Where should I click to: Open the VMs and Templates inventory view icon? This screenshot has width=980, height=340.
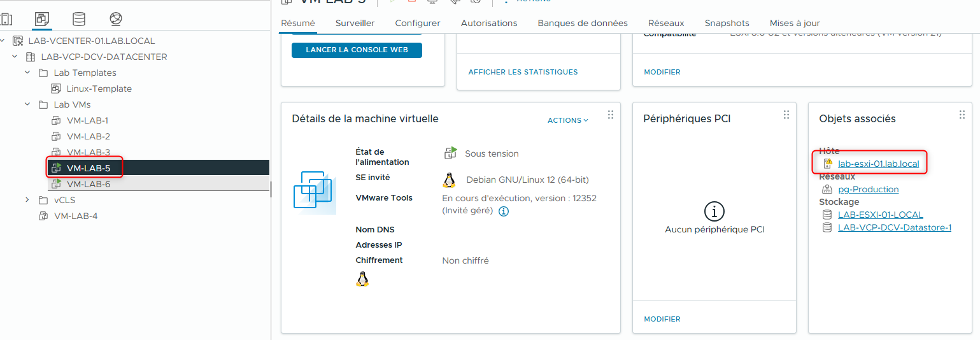click(43, 19)
